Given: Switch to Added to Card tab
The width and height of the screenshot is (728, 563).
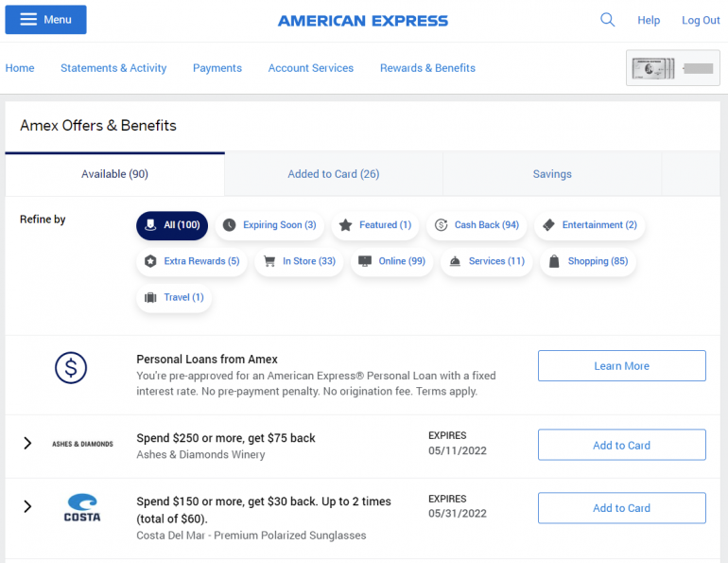Looking at the screenshot, I should point(334,174).
